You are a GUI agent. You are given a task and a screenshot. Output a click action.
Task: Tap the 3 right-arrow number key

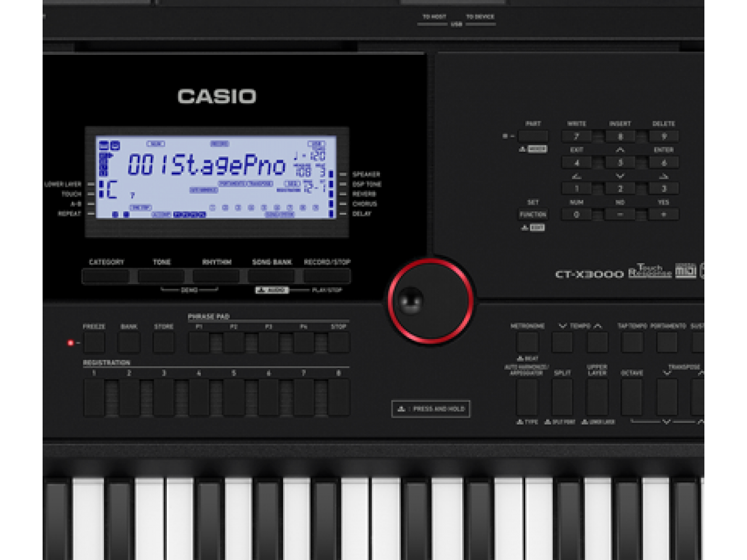[x=664, y=188]
